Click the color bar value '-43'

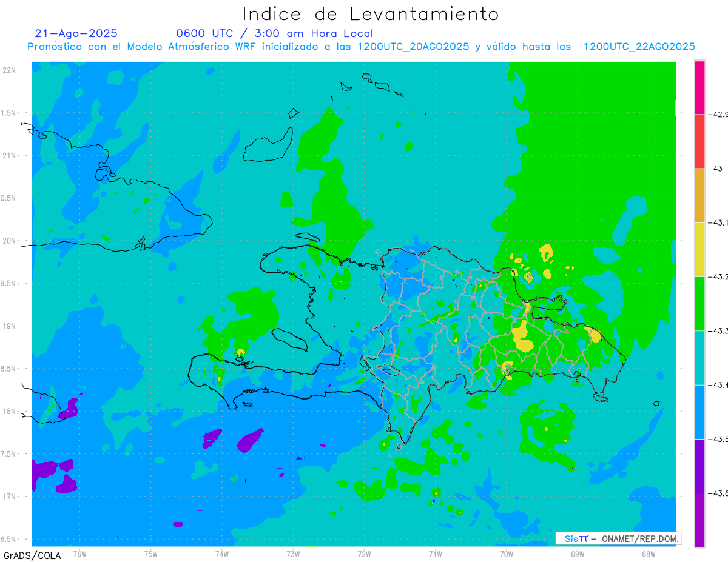(x=715, y=169)
